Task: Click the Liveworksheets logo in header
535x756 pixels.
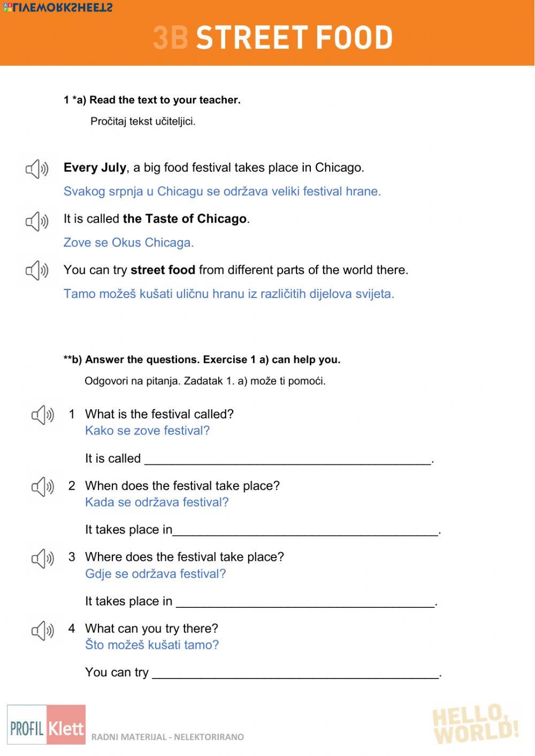Action: tap(57, 7)
